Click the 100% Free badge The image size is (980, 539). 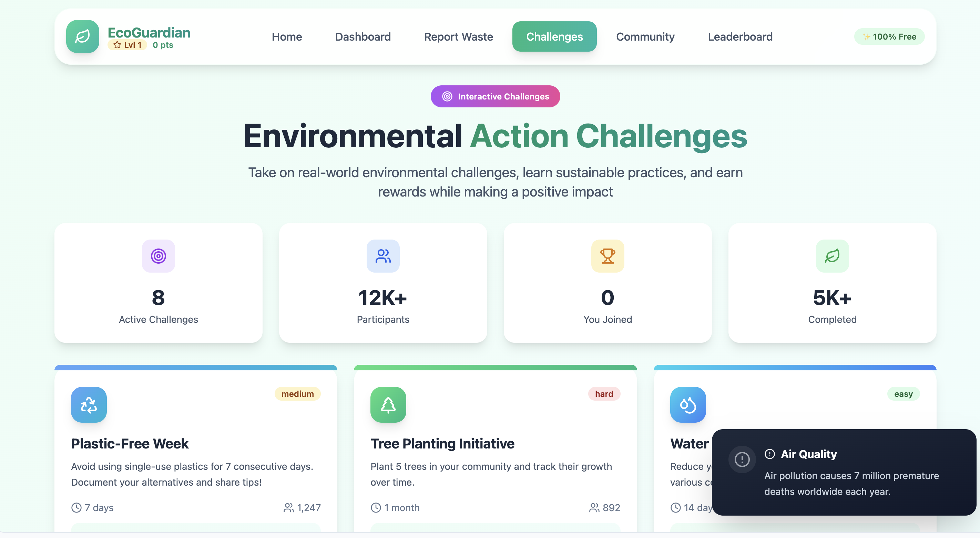(x=889, y=37)
